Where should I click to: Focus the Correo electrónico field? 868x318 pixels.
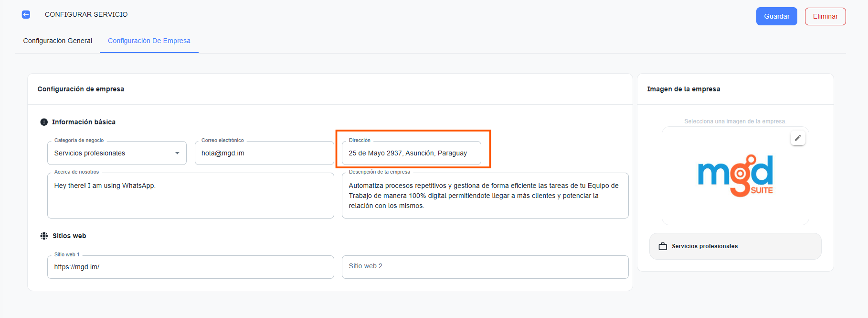click(x=264, y=153)
